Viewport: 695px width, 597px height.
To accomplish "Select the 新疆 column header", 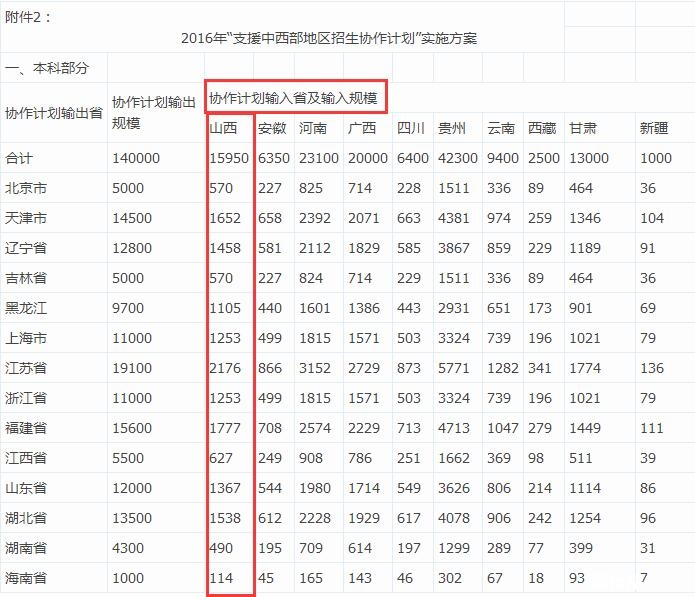I will tap(654, 129).
